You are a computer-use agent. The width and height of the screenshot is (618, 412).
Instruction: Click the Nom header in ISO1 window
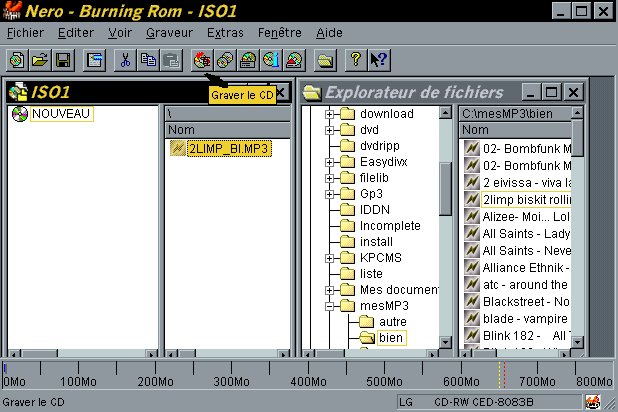(227, 130)
